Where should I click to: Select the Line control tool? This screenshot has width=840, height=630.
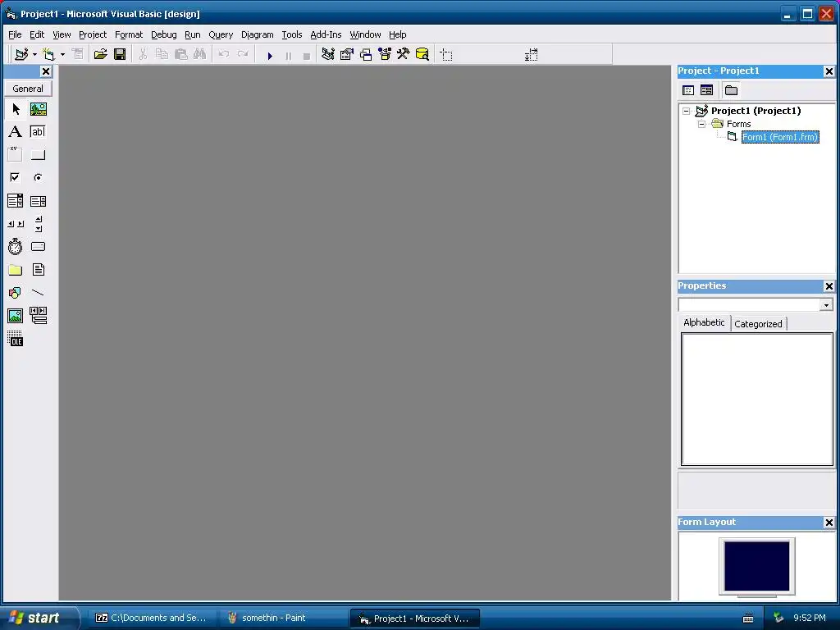pyautogui.click(x=38, y=293)
